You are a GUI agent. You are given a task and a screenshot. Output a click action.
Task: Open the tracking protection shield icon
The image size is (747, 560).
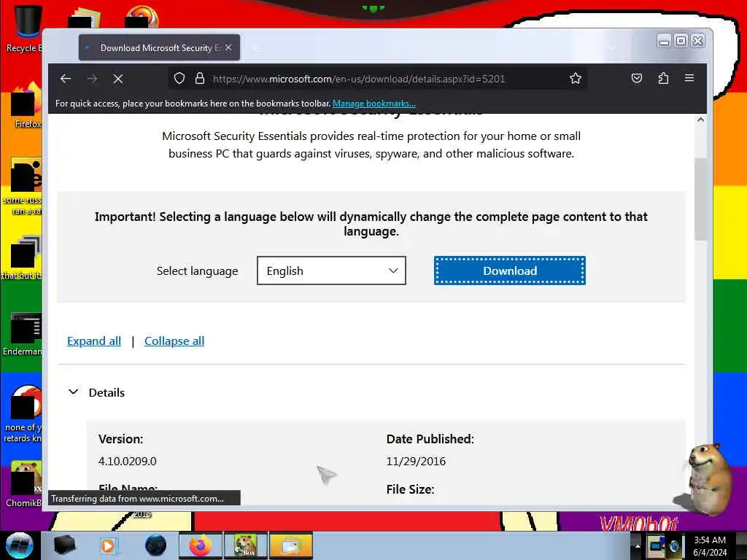click(x=179, y=79)
